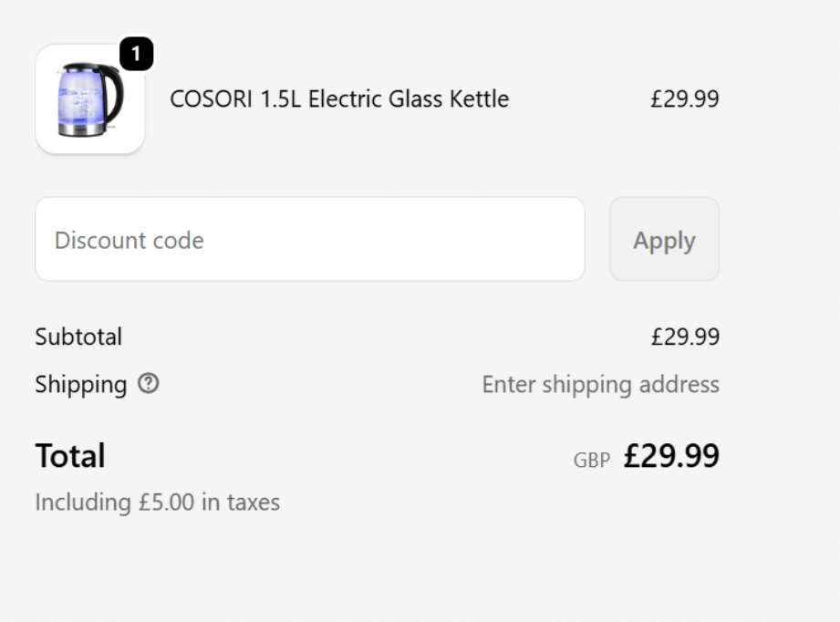Click Enter shipping address link
This screenshot has width=840, height=622.
coord(600,385)
